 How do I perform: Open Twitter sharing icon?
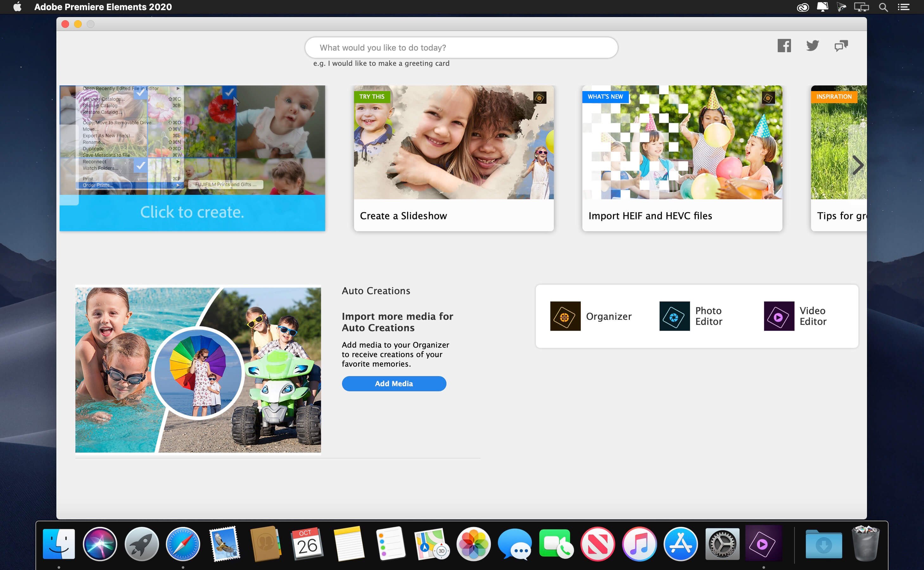(813, 45)
